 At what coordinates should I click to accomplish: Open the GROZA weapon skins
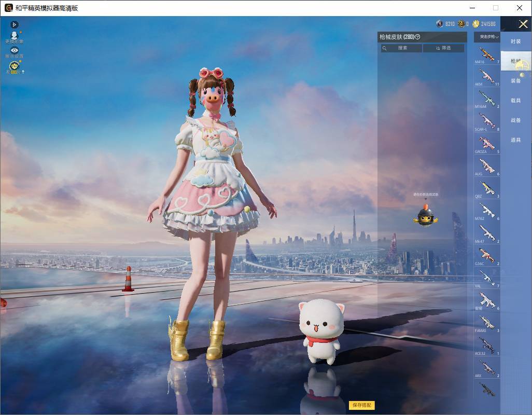(x=487, y=144)
